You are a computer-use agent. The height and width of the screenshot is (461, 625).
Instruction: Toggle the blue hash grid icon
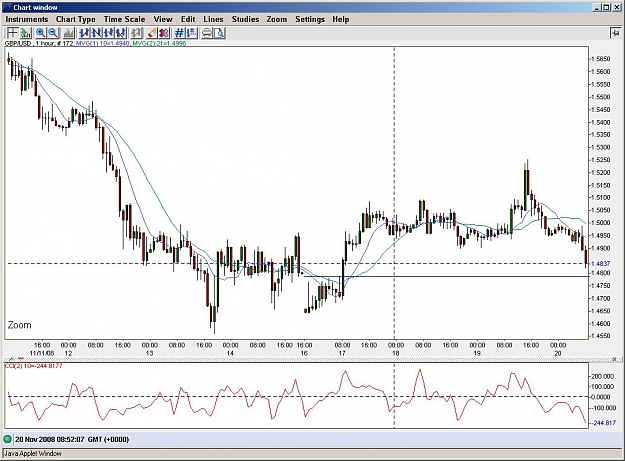pyautogui.click(x=180, y=33)
